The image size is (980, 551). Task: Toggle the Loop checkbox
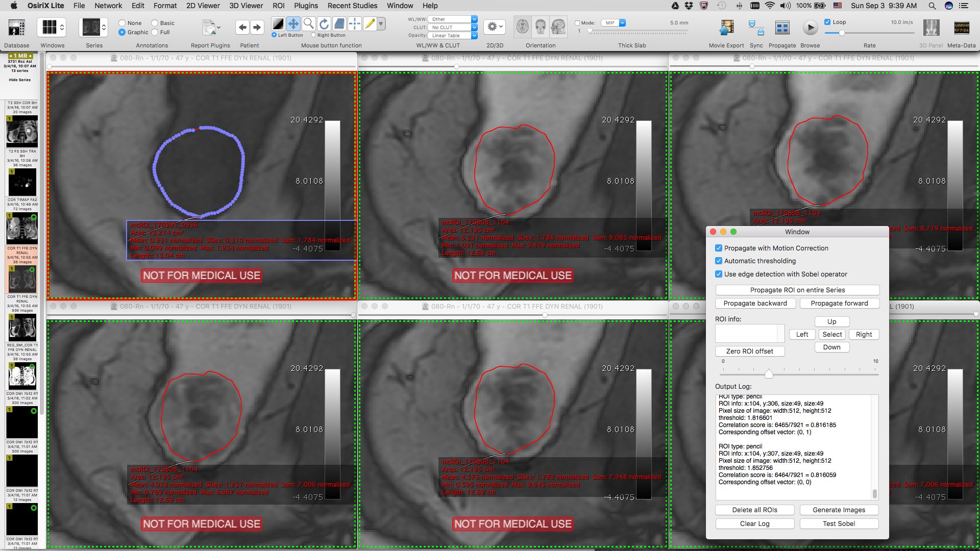827,22
